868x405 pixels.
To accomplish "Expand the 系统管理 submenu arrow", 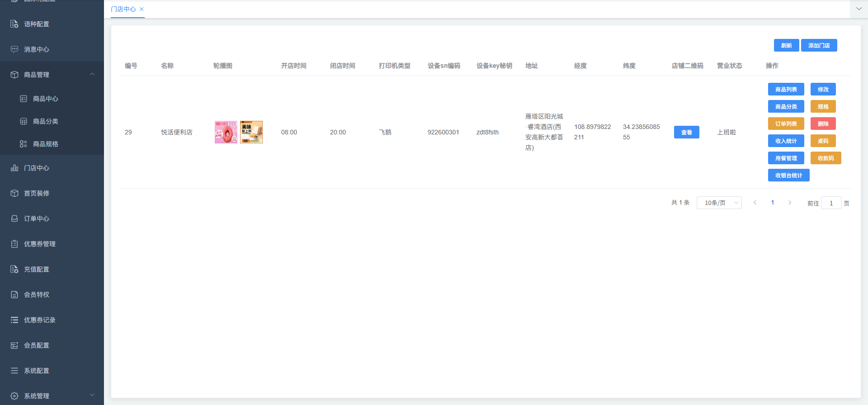I will pos(92,395).
